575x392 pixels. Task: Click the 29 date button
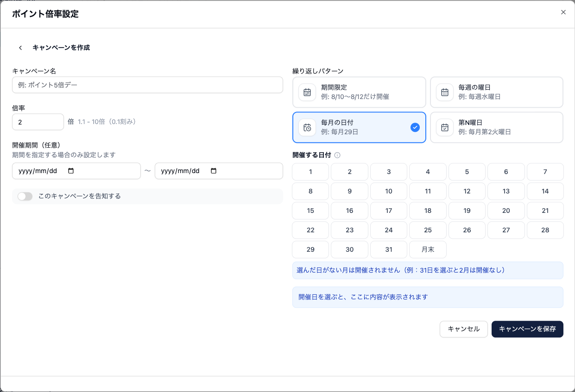[310, 249]
